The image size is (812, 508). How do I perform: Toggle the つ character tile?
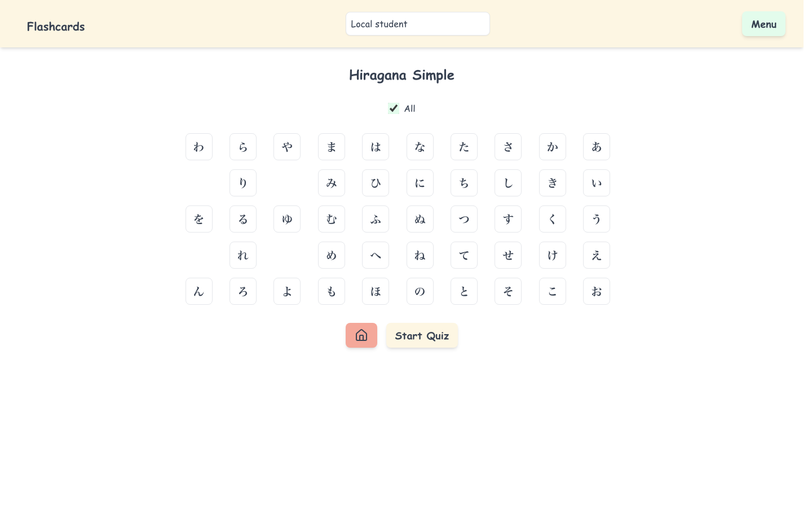tap(464, 219)
